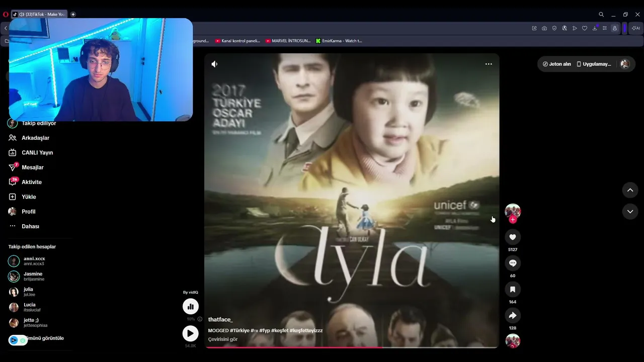Open the new tab with the plus button
The width and height of the screenshot is (644, 362).
[73, 15]
